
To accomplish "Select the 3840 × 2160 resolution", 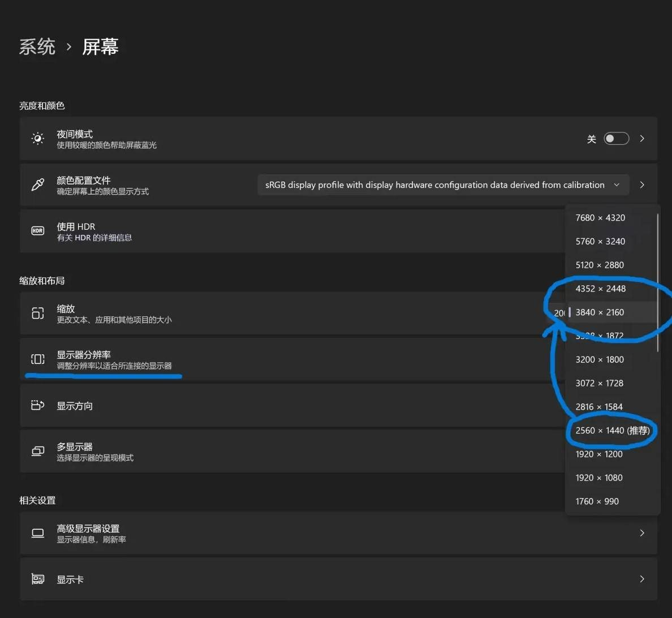I will (x=600, y=312).
